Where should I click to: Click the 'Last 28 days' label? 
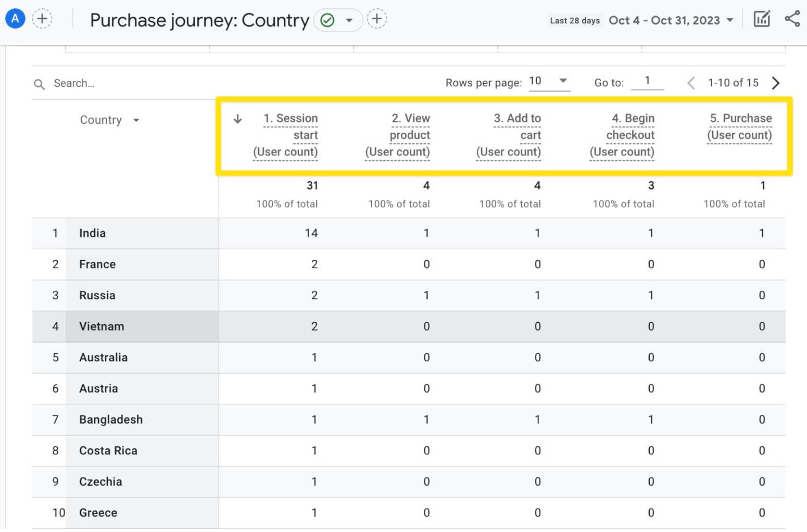click(x=575, y=21)
